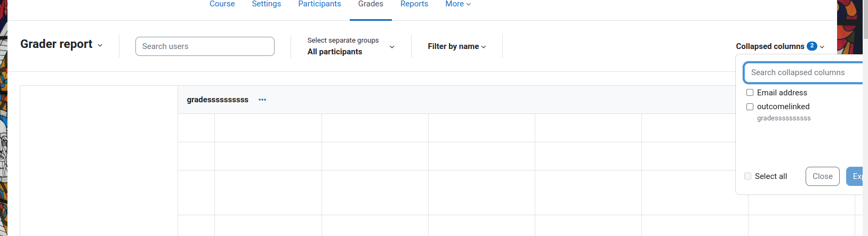Click the Search users field
The height and width of the screenshot is (236, 868).
[x=205, y=46]
